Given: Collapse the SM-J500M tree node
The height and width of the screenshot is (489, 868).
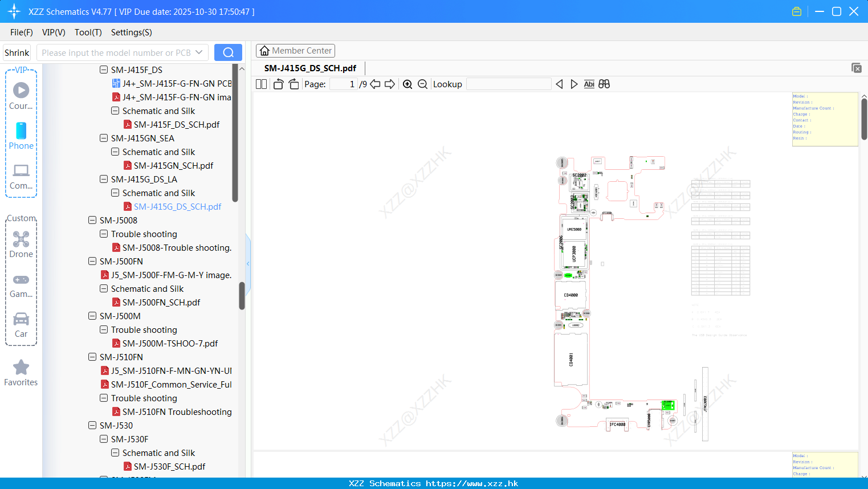Looking at the screenshot, I should (x=92, y=316).
